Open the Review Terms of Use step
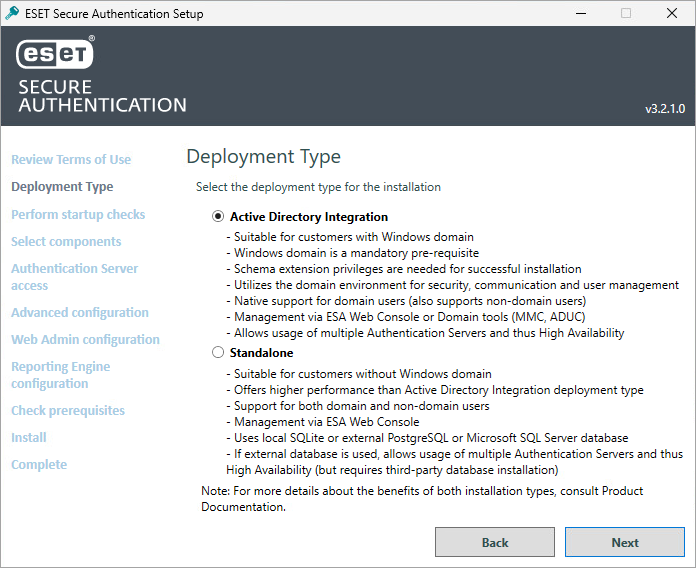The width and height of the screenshot is (696, 568). coord(71,159)
